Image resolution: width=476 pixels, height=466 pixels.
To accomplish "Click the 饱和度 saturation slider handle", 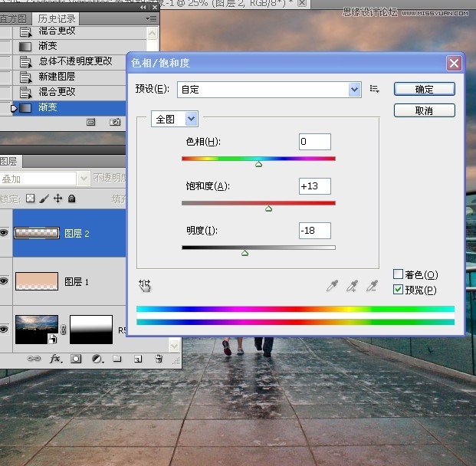I will click(268, 208).
